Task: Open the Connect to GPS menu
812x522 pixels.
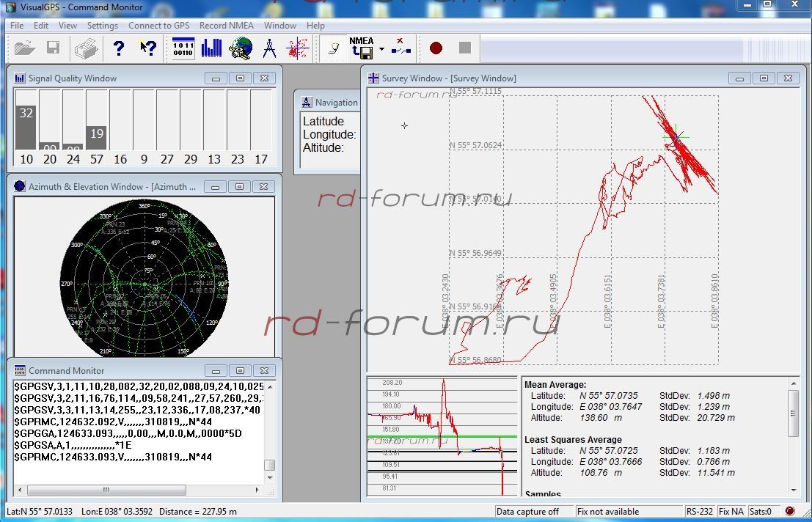Action: point(158,25)
